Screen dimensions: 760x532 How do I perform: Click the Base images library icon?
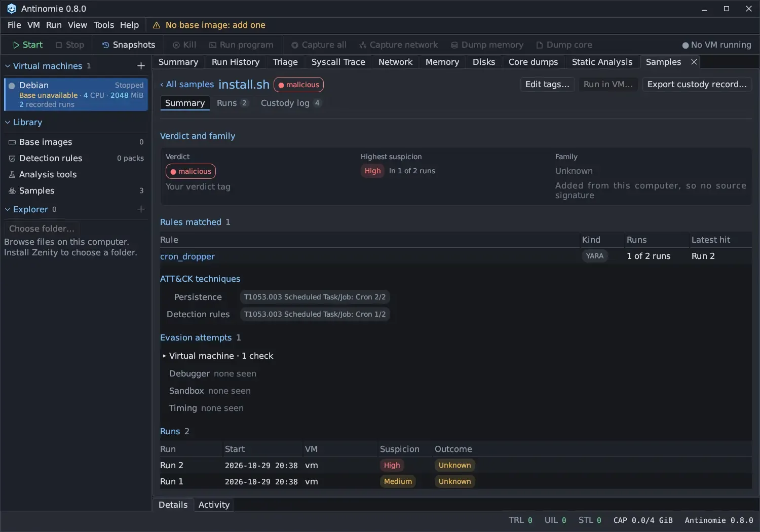tap(12, 142)
